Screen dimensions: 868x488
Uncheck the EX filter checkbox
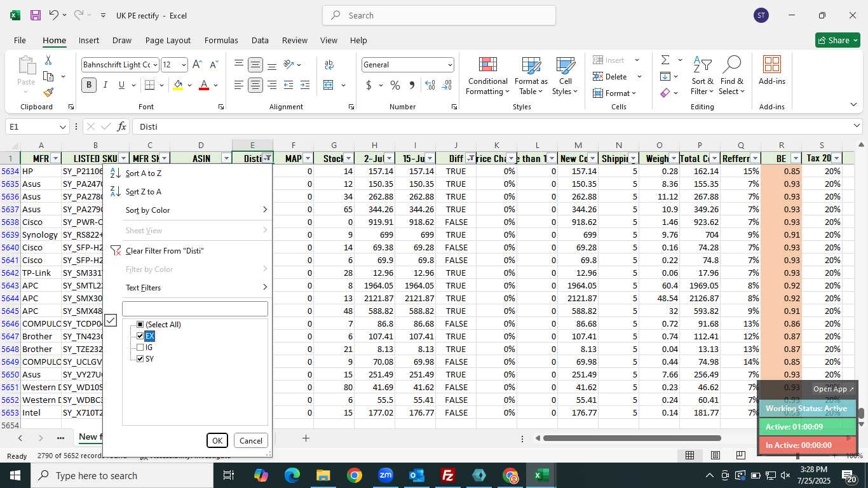coord(140,336)
